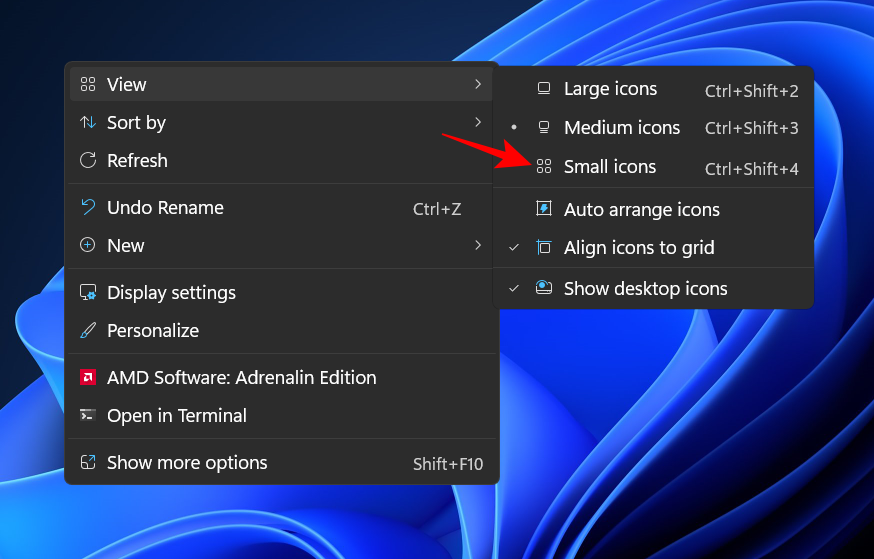The height and width of the screenshot is (559, 874).
Task: Click the red AMD Software icon
Action: pyautogui.click(x=88, y=378)
